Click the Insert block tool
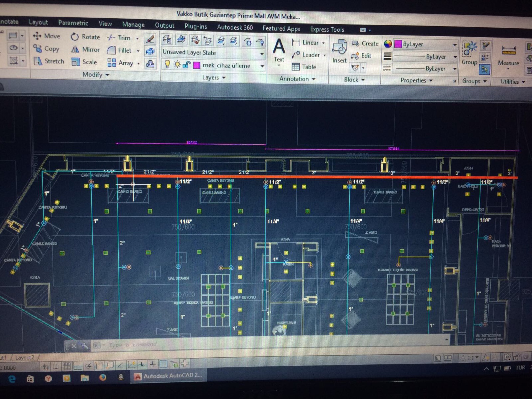 click(x=339, y=52)
